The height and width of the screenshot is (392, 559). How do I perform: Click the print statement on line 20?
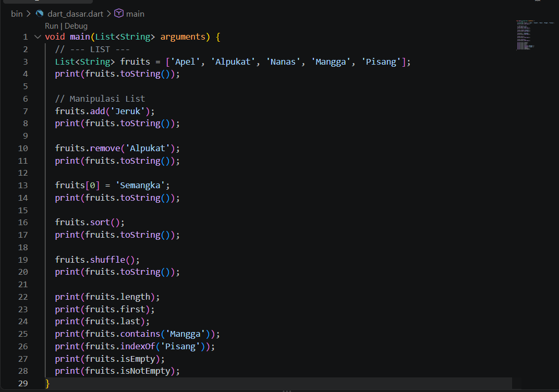pos(117,272)
